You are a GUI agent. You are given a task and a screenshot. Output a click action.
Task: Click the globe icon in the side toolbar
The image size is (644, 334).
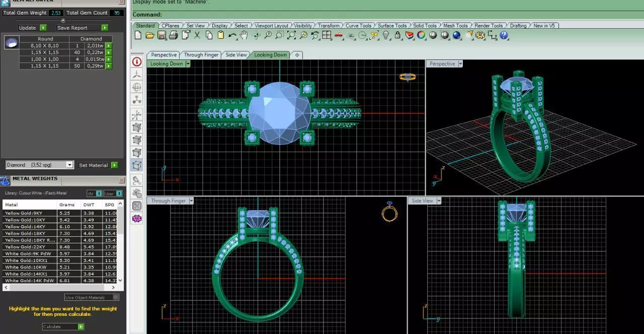tap(137, 87)
